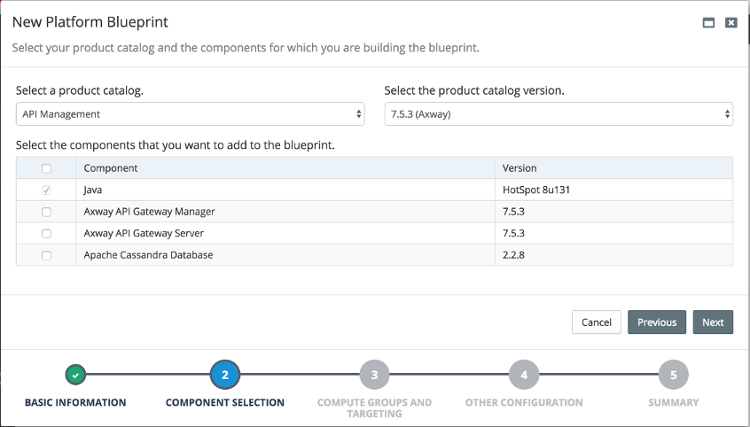Enable the Axway API Gateway Manager checkbox
The height and width of the screenshot is (427, 750).
pos(46,212)
